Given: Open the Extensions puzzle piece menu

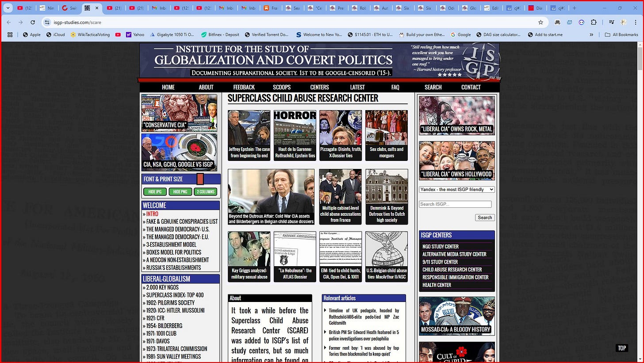Looking at the screenshot, I should click(594, 22).
